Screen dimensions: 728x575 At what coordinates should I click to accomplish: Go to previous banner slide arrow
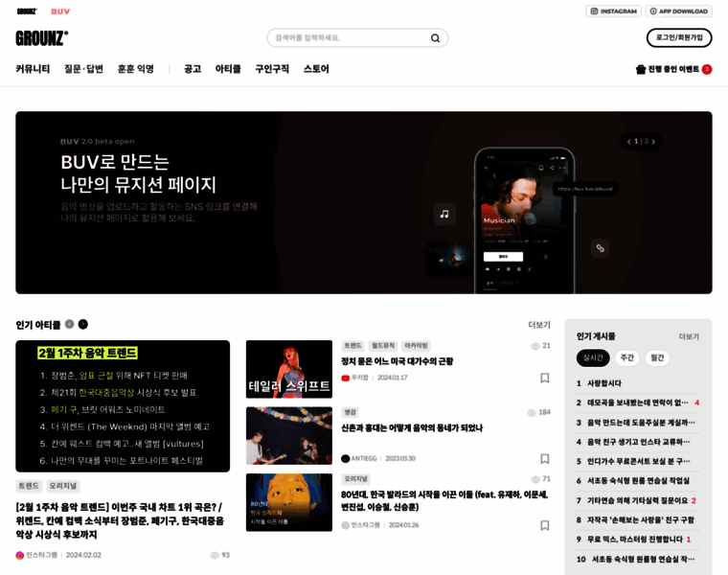(628, 142)
